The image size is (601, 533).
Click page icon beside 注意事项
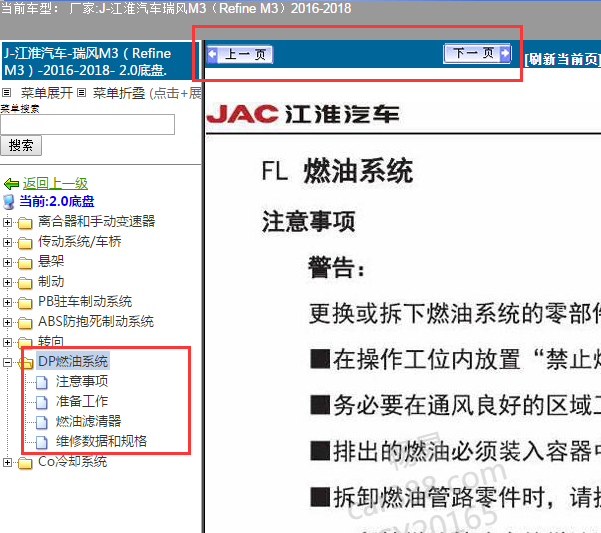42,382
